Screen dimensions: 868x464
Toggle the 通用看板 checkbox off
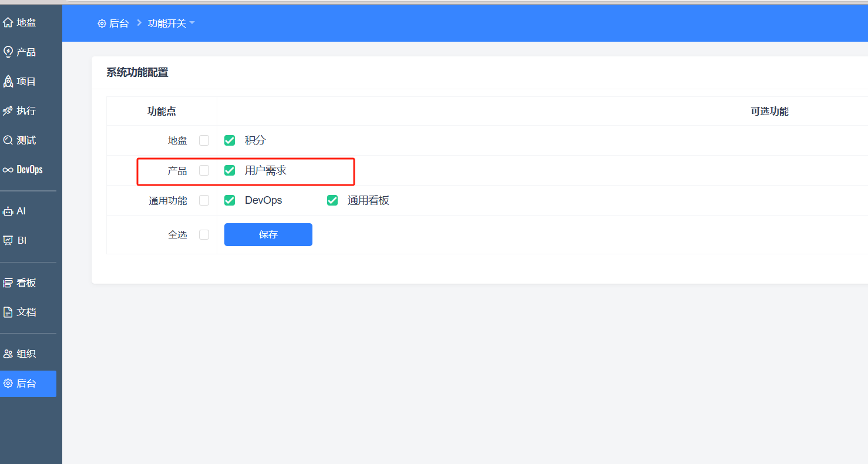click(332, 200)
